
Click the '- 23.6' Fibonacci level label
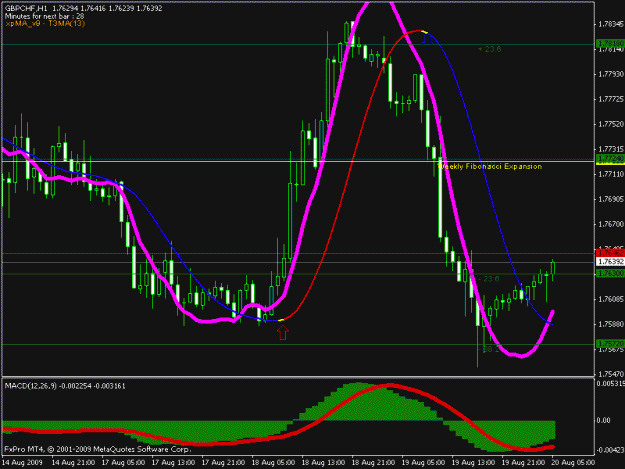(489, 279)
